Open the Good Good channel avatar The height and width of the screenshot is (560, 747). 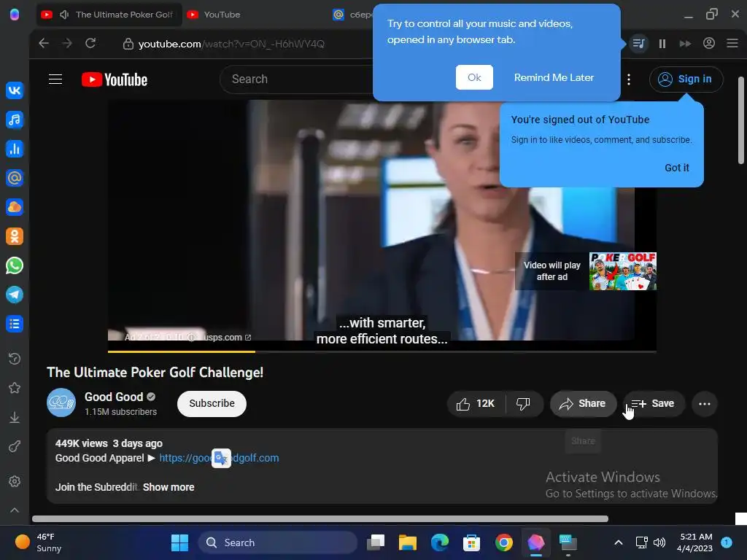tap(61, 402)
